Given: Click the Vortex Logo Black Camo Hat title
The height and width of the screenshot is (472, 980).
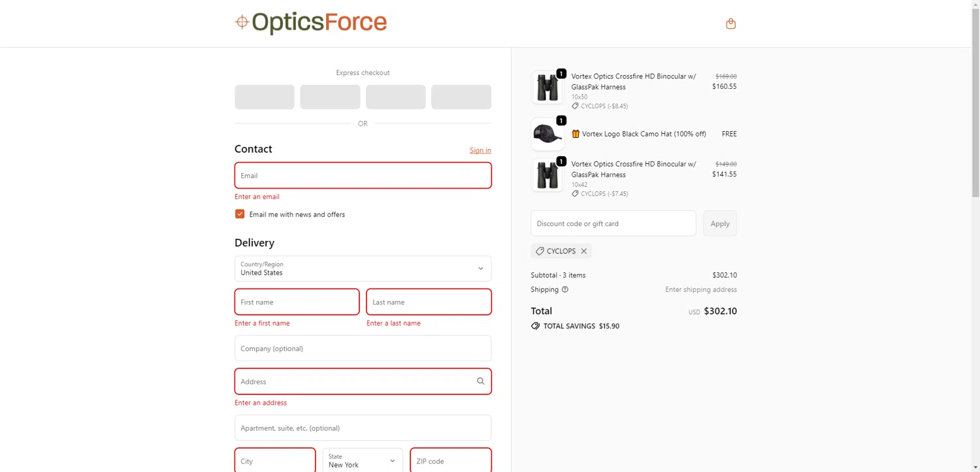Looking at the screenshot, I should (644, 134).
